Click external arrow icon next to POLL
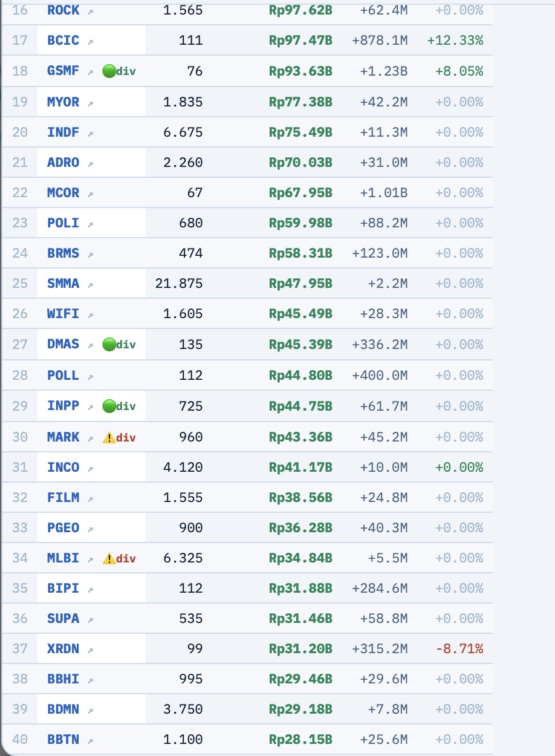The width and height of the screenshot is (555, 756). pos(91,376)
